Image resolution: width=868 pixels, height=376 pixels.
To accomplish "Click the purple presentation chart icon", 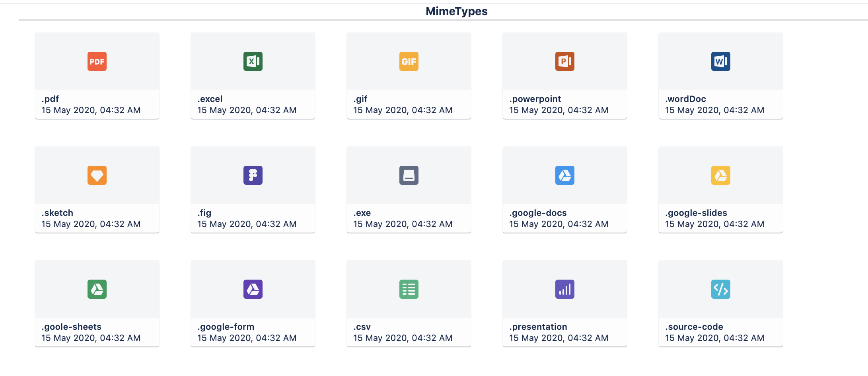I will click(565, 289).
